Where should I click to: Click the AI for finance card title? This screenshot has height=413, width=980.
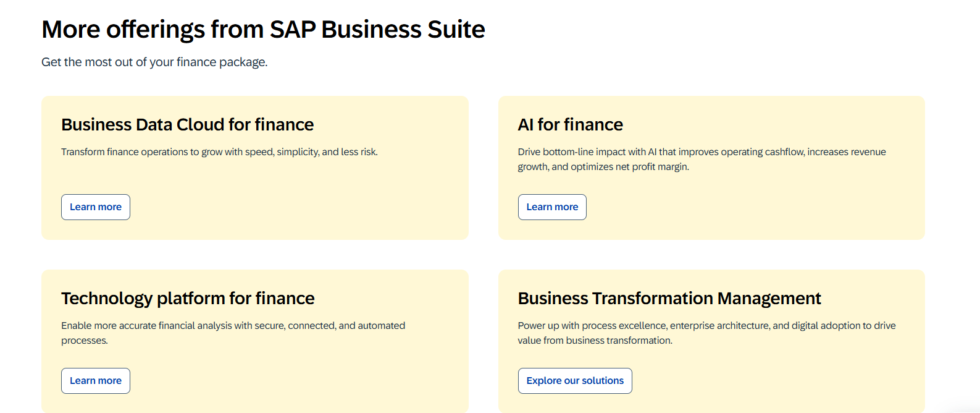(571, 125)
